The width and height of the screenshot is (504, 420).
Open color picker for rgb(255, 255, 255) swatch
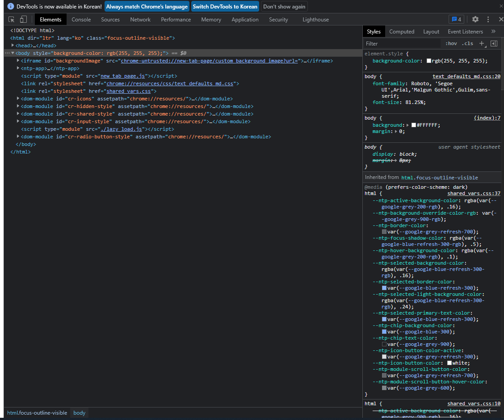(x=429, y=61)
